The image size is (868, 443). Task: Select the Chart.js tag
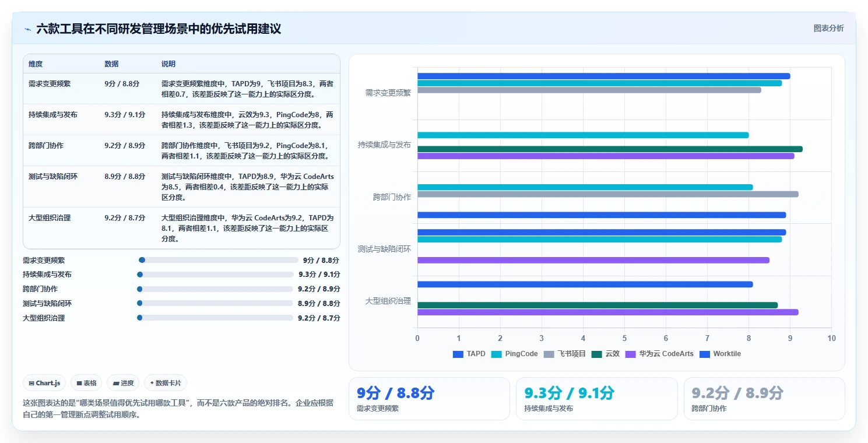pos(45,383)
